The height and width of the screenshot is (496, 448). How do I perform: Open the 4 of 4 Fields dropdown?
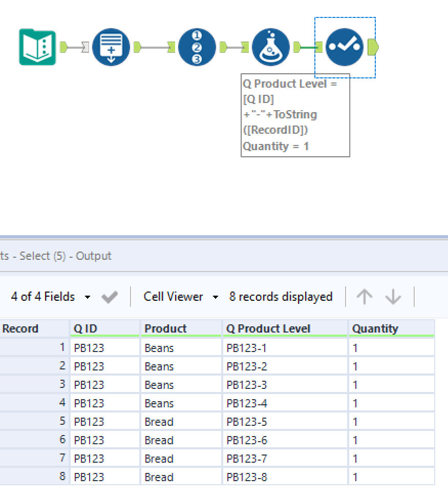51,297
